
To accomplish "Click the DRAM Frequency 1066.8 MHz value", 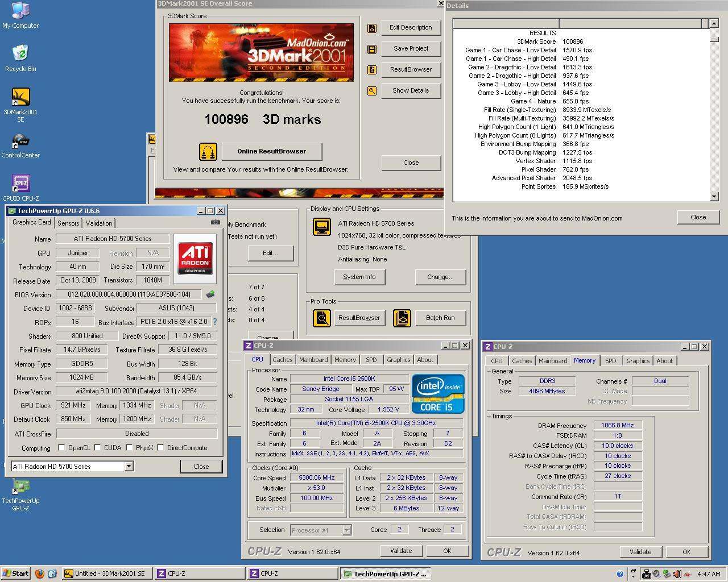I will (618, 426).
